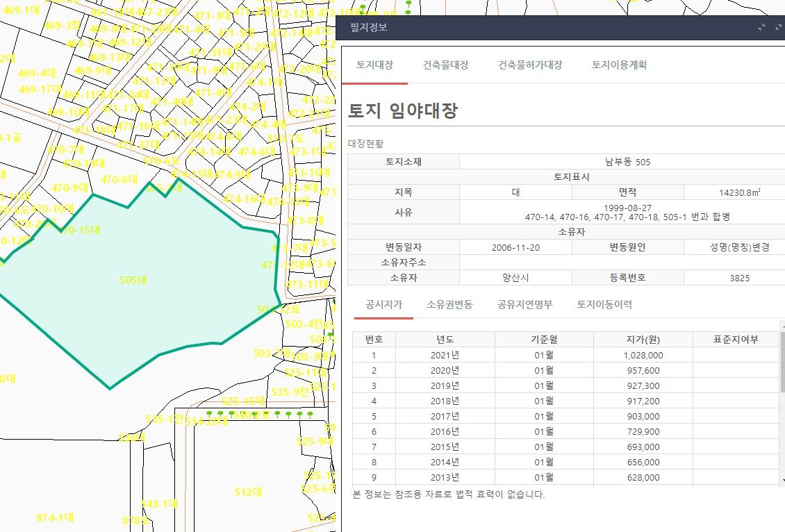Click the 번호 column header
The image size is (785, 532).
click(374, 340)
